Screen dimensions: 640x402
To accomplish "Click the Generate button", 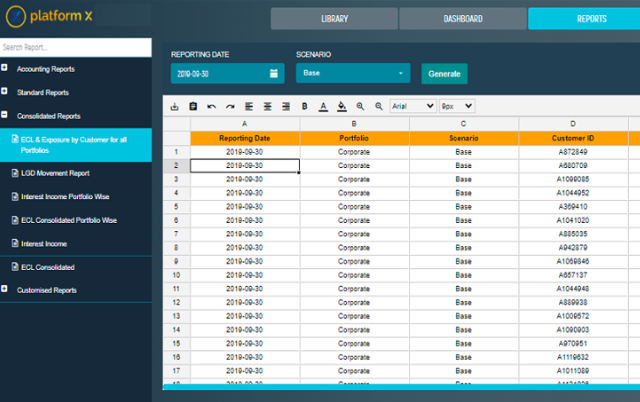I will (x=444, y=74).
